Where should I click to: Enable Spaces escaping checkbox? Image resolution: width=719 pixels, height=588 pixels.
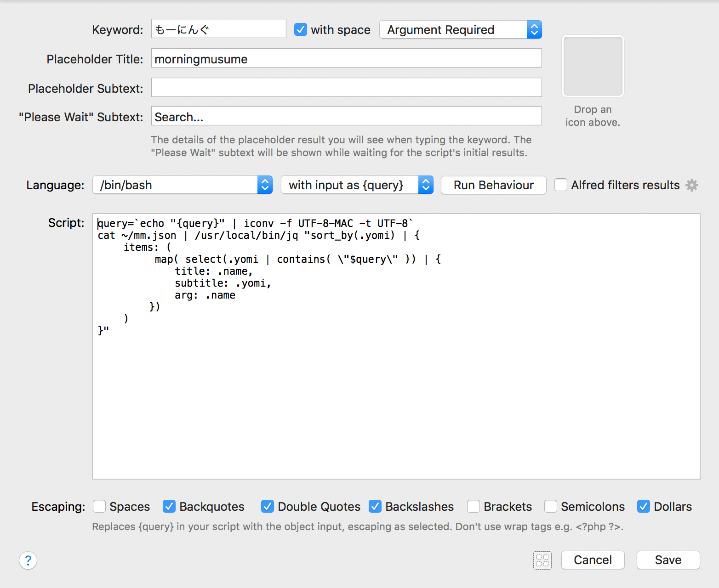click(x=99, y=506)
